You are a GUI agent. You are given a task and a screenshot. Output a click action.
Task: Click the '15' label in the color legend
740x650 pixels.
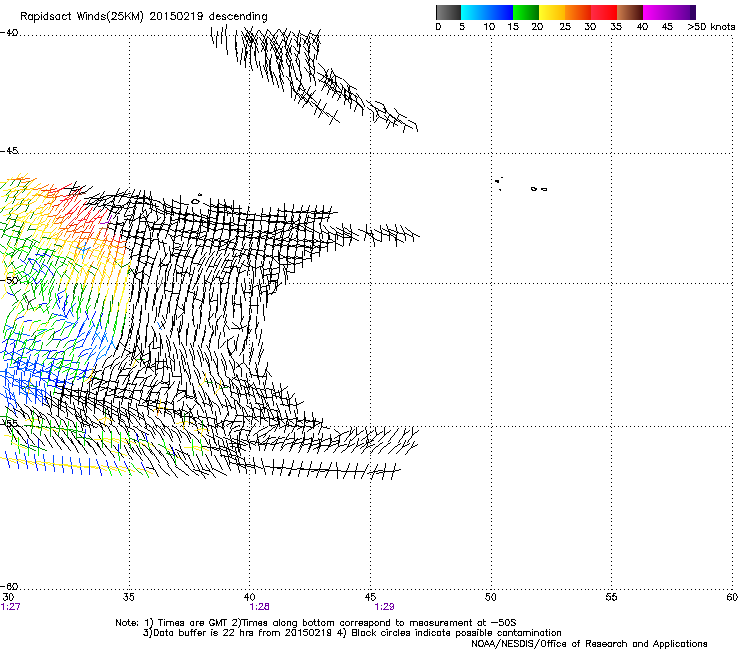tap(513, 27)
